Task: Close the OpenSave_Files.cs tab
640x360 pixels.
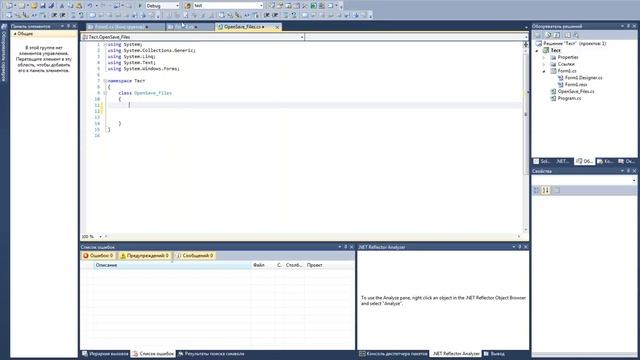Action: tap(277, 27)
